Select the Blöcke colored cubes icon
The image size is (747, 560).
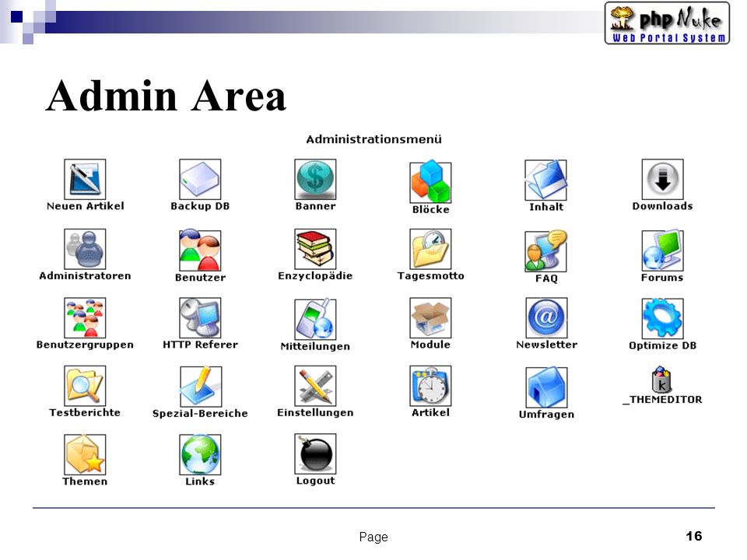point(430,181)
